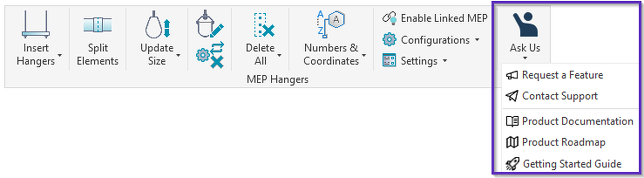This screenshot has width=644, height=178.
Task: Open the Product Roadmap entry
Action: pos(563,142)
